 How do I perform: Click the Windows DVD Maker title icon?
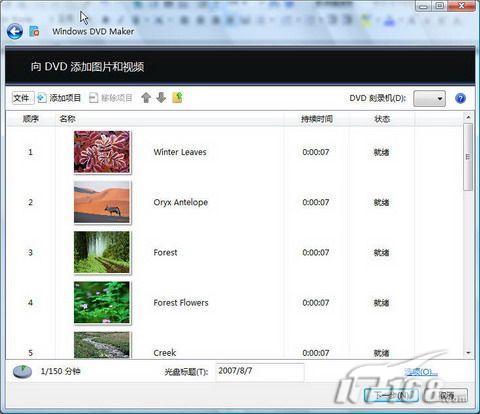[x=34, y=32]
